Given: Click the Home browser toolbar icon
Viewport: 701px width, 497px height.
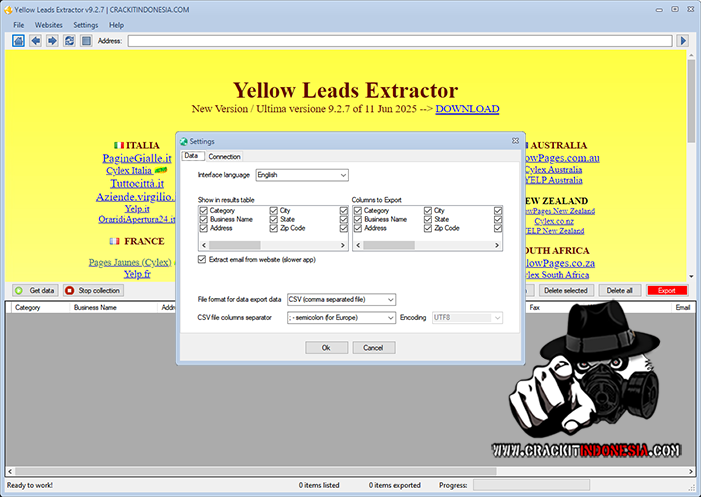Looking at the screenshot, I should click(19, 41).
